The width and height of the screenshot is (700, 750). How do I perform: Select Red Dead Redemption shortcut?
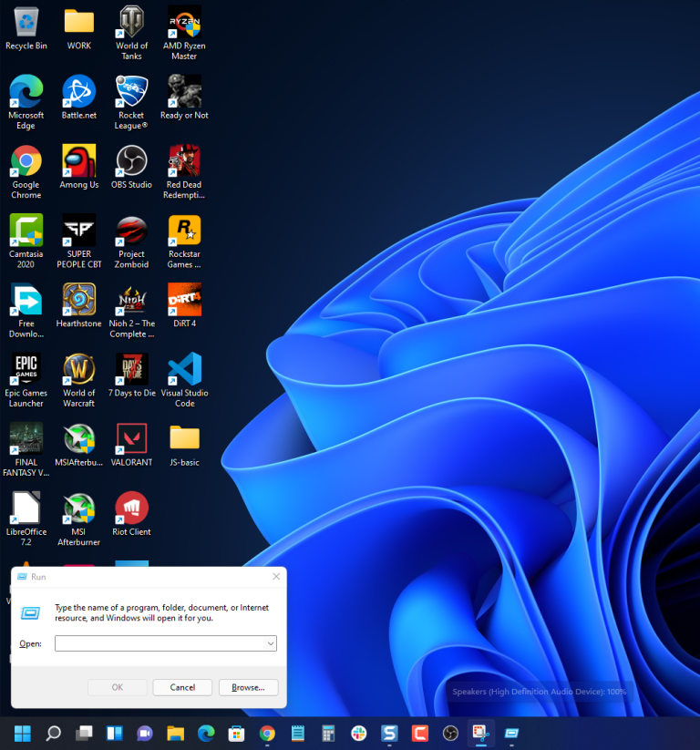tap(184, 172)
